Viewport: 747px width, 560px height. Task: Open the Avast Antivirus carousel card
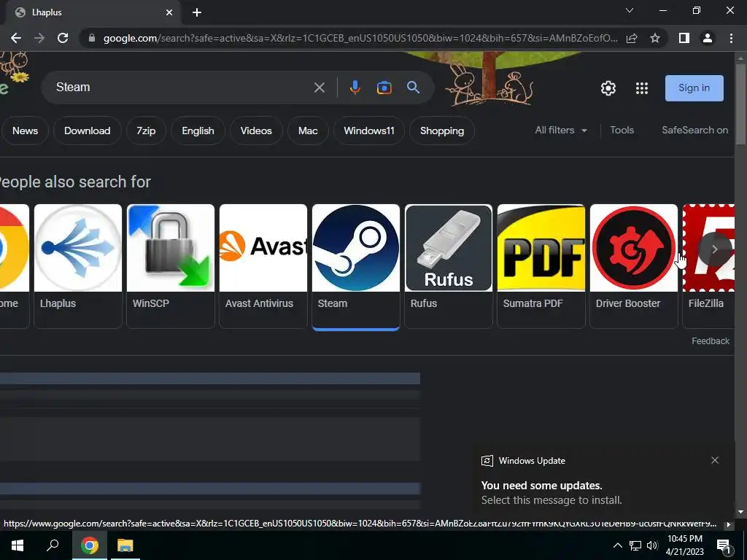tap(263, 266)
